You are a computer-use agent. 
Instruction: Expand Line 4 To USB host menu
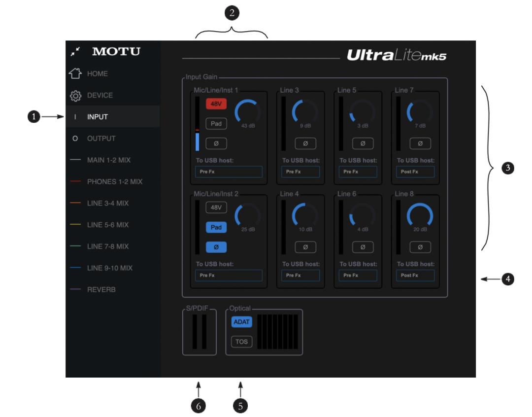300,275
